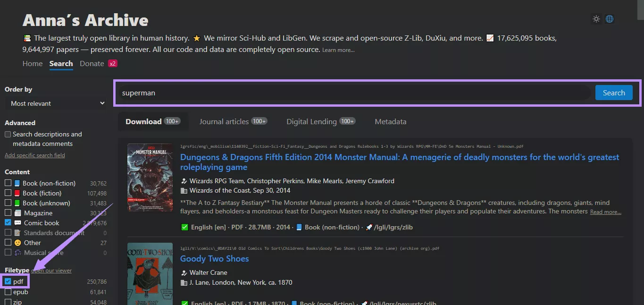Viewport: 644px width, 305px height.
Task: Toggle light mode with the sun icon
Action: (596, 19)
